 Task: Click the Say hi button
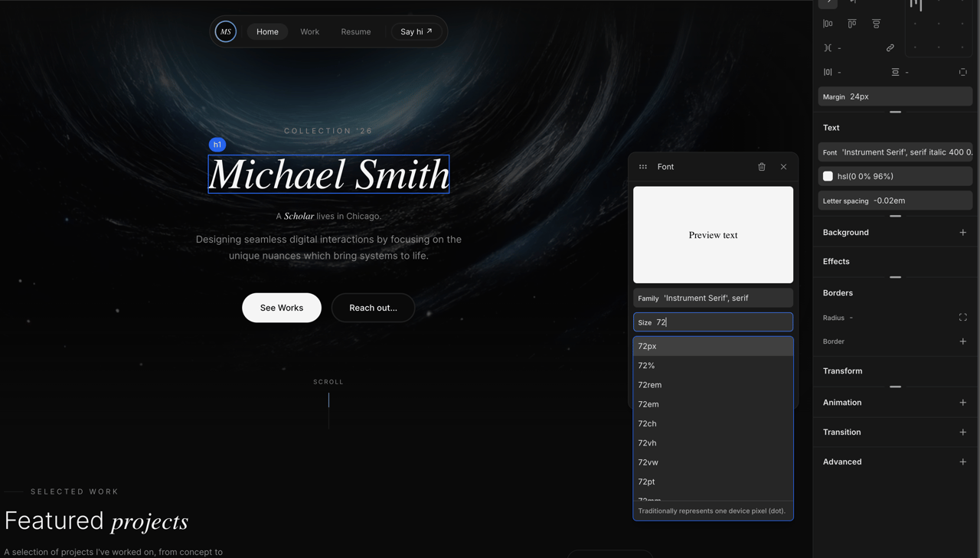pos(416,31)
